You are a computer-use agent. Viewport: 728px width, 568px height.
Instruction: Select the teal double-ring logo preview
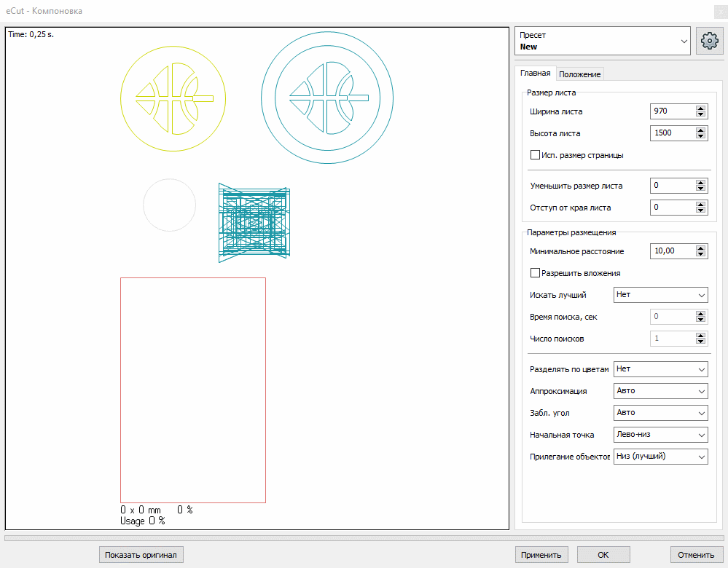click(x=327, y=98)
